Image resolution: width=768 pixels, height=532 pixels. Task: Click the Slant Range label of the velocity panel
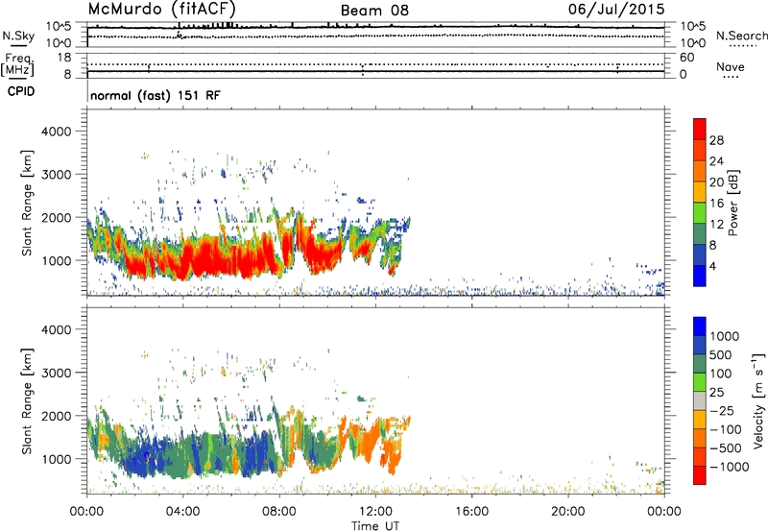point(27,400)
